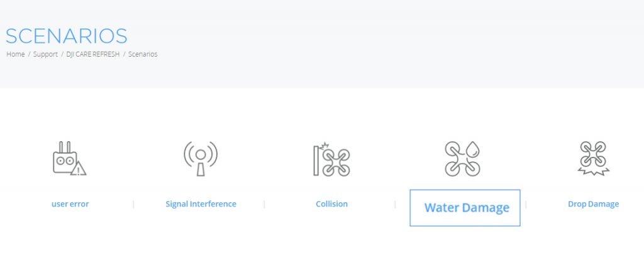The image size is (644, 269).
Task: Open the Drop Damage scenario tab
Action: [594, 204]
